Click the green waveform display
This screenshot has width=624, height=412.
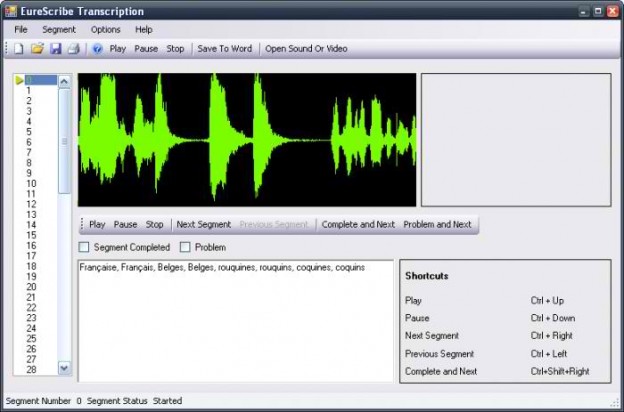click(x=247, y=140)
